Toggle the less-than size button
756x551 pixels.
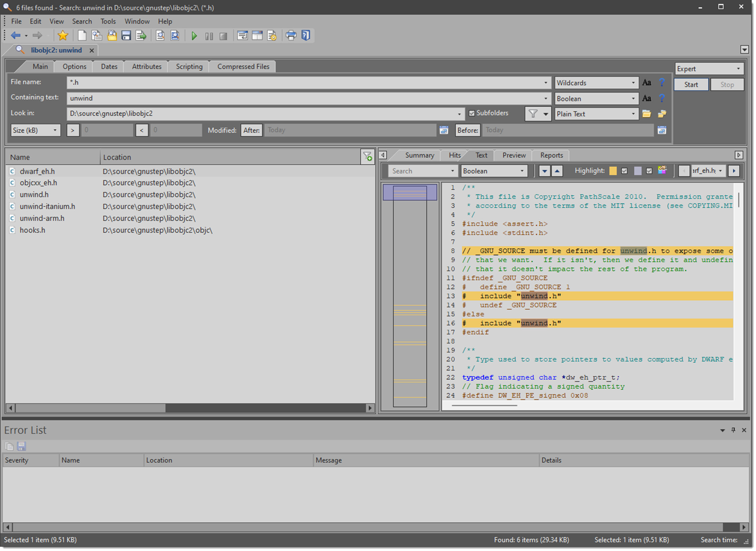pyautogui.click(x=142, y=130)
